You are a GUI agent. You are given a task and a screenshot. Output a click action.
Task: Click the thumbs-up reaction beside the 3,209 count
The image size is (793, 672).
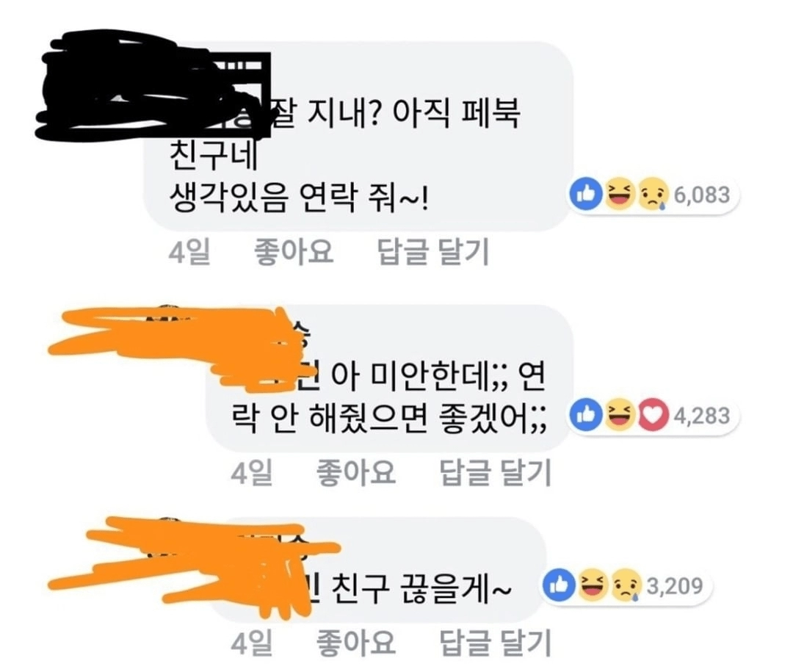tap(560, 585)
